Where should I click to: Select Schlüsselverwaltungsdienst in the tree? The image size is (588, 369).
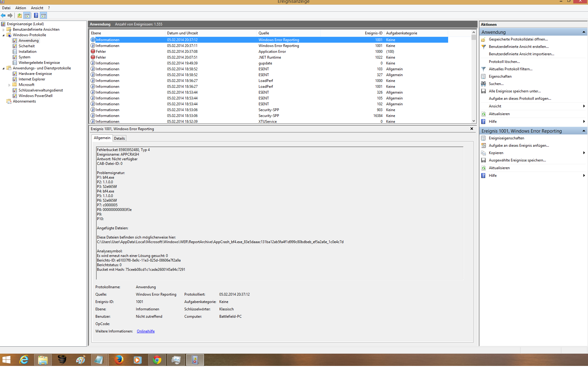tap(40, 90)
